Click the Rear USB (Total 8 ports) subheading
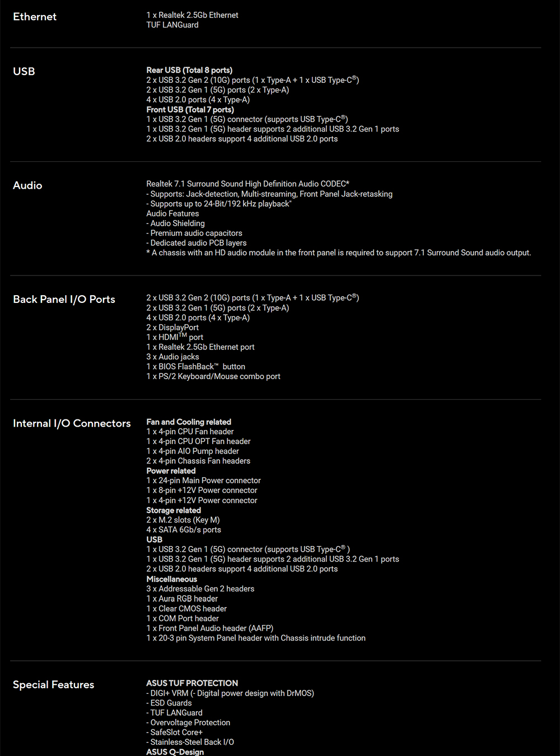Image resolution: width=560 pixels, height=756 pixels. tap(189, 70)
